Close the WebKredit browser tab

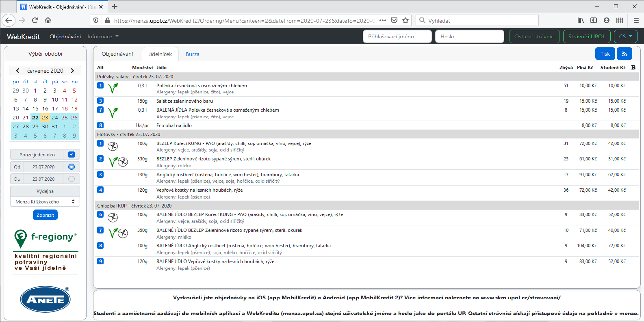tap(101, 7)
